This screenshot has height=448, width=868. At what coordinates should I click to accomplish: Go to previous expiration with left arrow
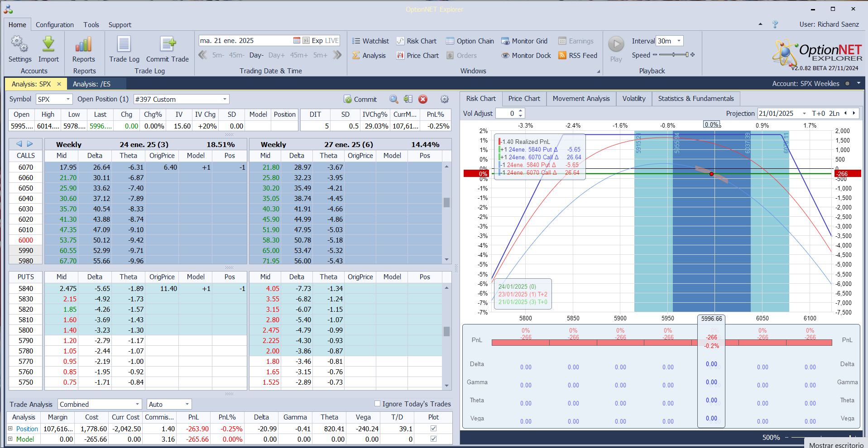(x=19, y=144)
